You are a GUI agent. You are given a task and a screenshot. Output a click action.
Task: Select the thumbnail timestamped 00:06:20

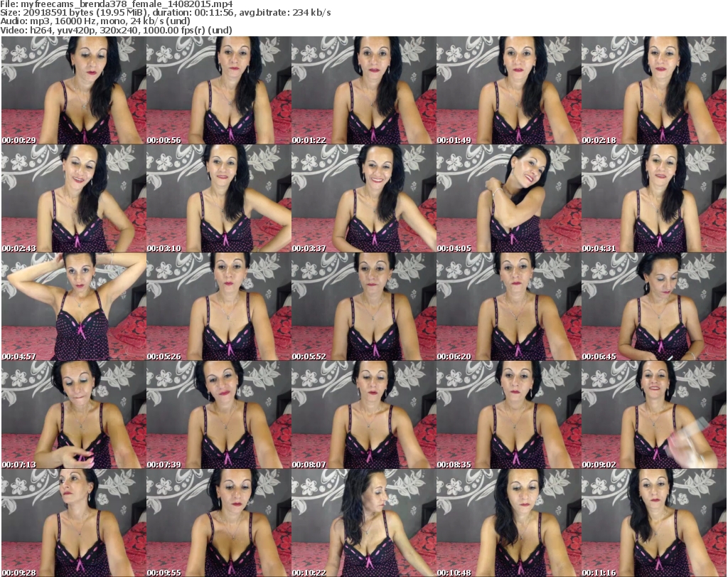[508, 307]
